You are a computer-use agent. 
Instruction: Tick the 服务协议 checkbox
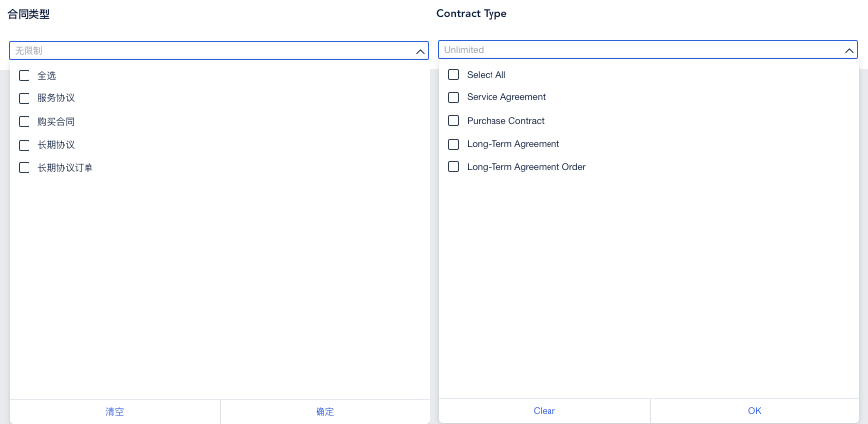(25, 98)
